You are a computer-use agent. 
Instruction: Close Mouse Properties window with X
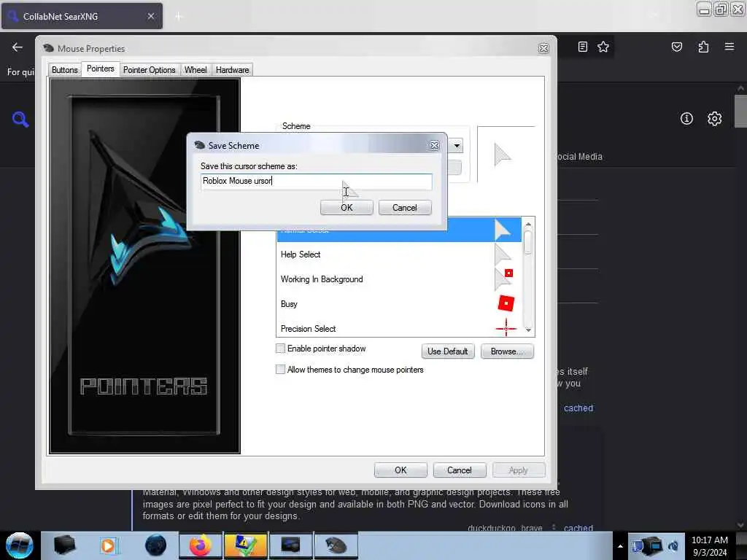click(x=543, y=48)
